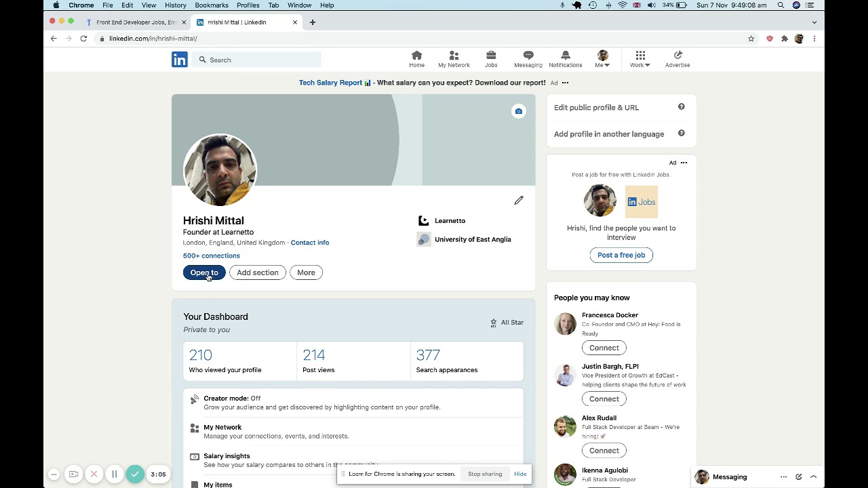
Task: Select the Hrishi Mittal LinkedIn tab
Action: tap(245, 22)
